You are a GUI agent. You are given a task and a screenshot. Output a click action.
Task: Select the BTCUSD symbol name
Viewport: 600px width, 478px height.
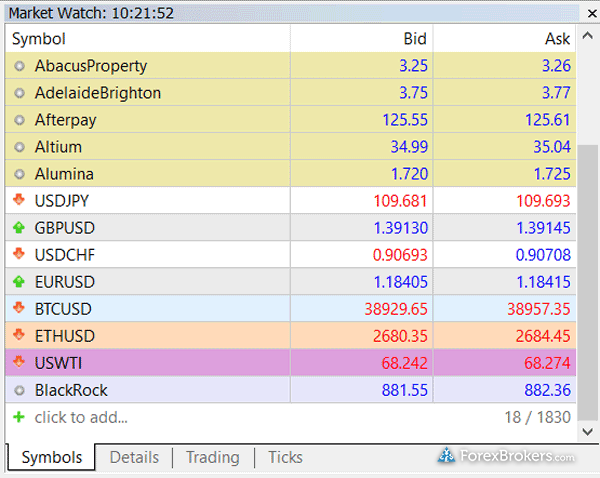tap(63, 309)
